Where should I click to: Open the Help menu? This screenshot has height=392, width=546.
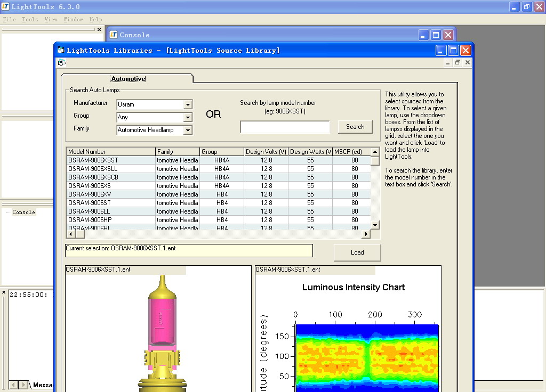[95, 20]
